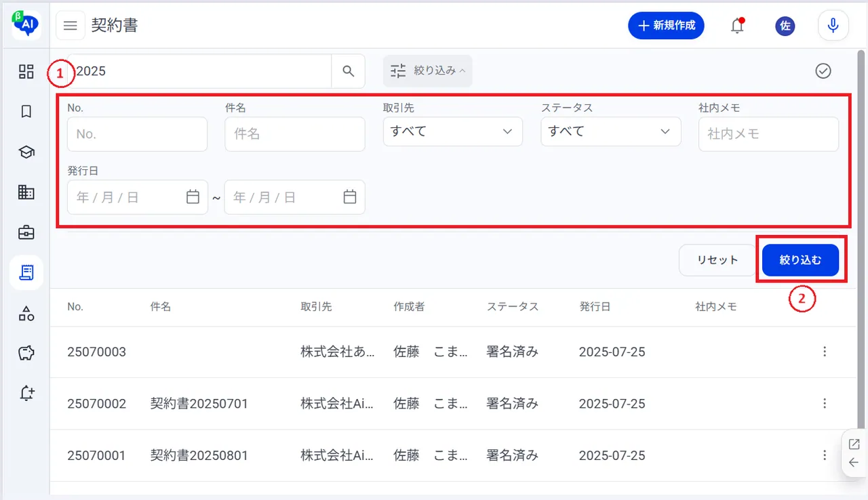Open the bookmark sidebar icon

click(x=26, y=112)
